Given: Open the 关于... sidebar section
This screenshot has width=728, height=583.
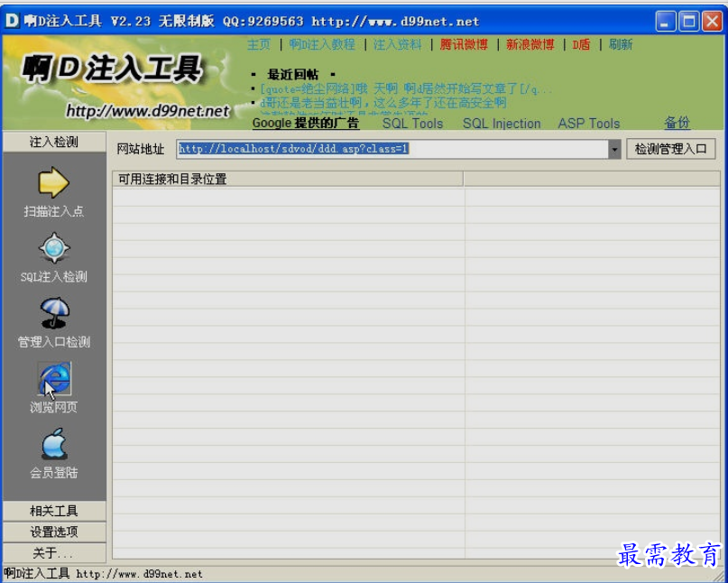Looking at the screenshot, I should (x=54, y=553).
